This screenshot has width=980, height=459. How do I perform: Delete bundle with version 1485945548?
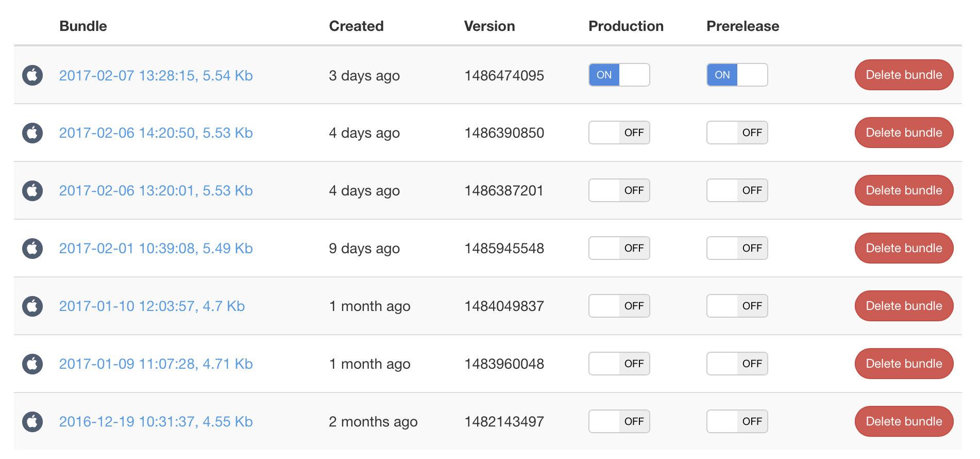tap(904, 249)
